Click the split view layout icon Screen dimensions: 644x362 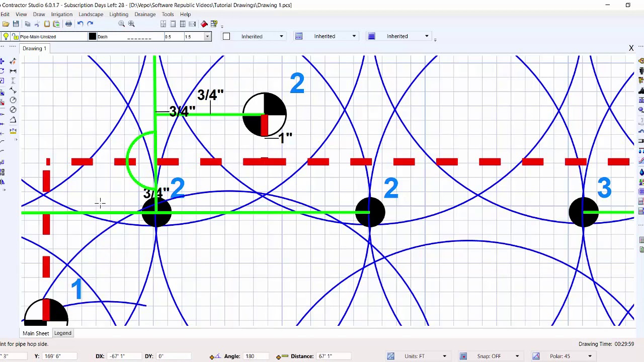pyautogui.click(x=164, y=24)
